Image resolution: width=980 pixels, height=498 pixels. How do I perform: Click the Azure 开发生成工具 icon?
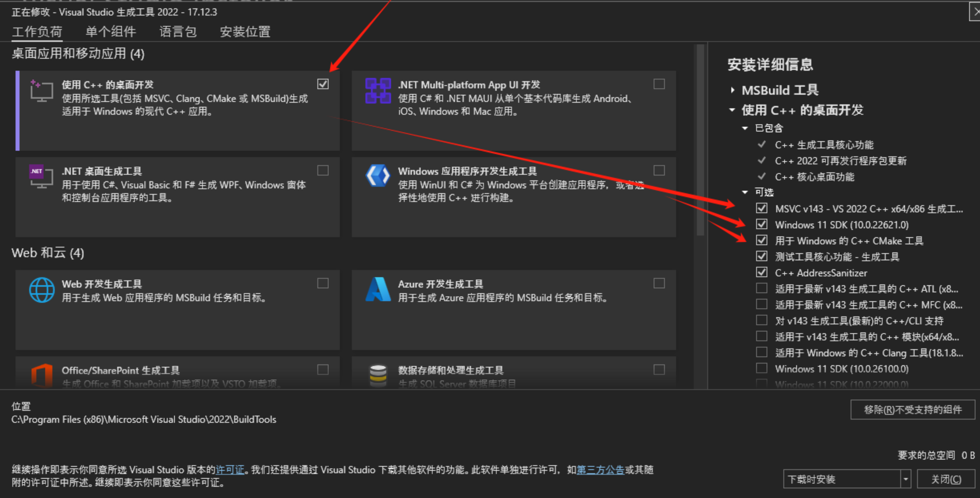[x=378, y=289]
